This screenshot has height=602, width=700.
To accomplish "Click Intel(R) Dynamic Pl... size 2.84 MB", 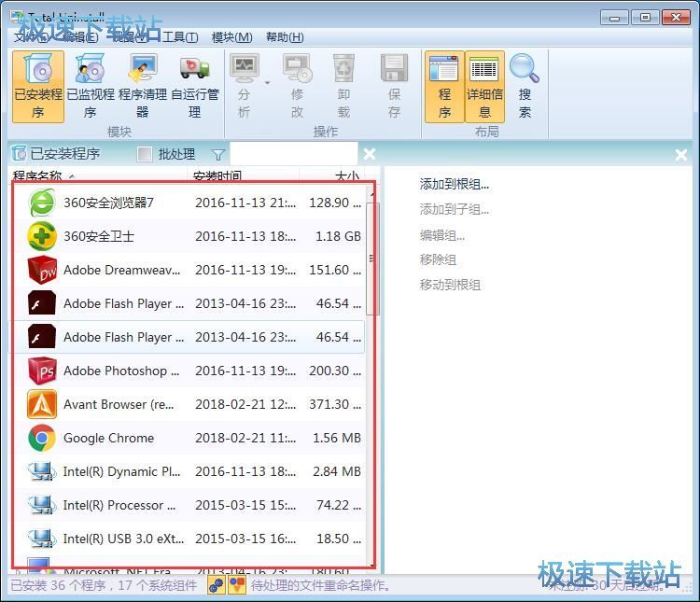I will click(337, 471).
